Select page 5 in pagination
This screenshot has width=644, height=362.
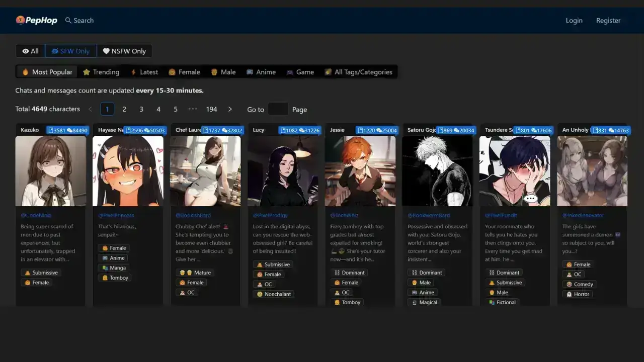176,109
